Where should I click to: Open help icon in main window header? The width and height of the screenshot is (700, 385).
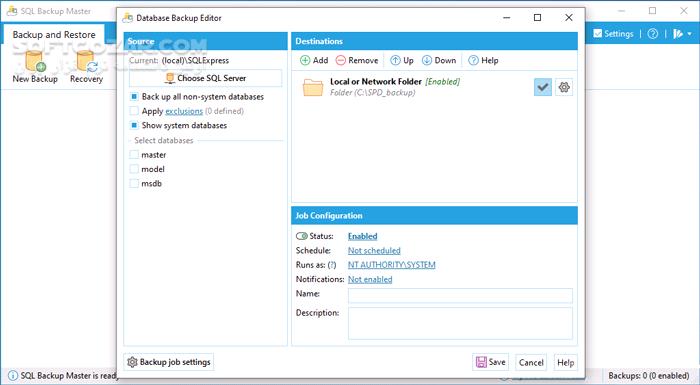pyautogui.click(x=653, y=33)
